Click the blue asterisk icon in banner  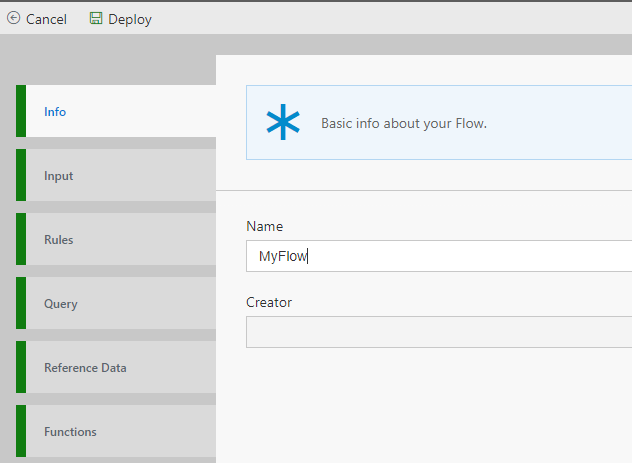283,123
